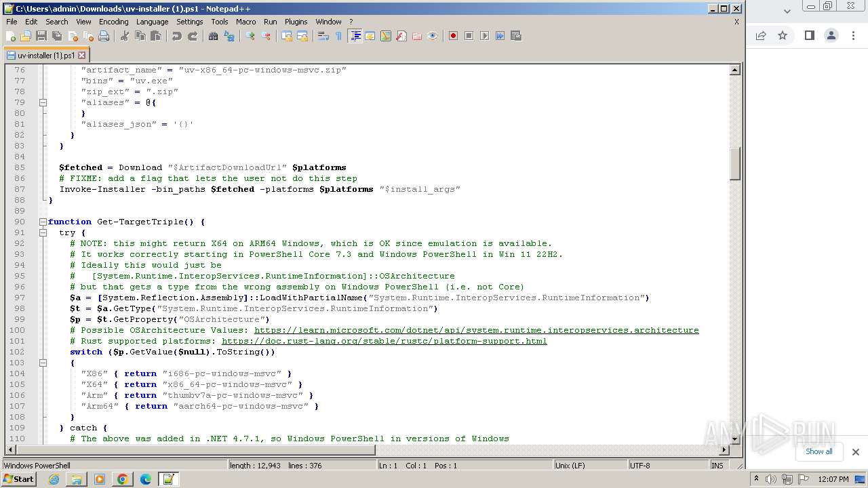Open the Language menu

coord(152,22)
